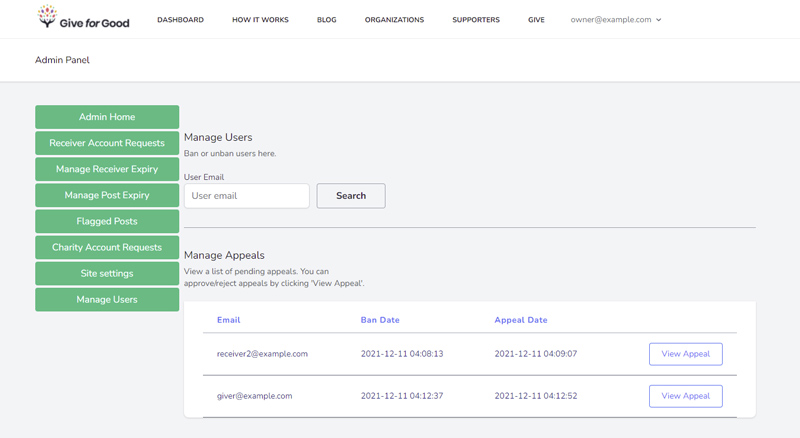Open the Site settings sidebar button

pyautogui.click(x=107, y=273)
